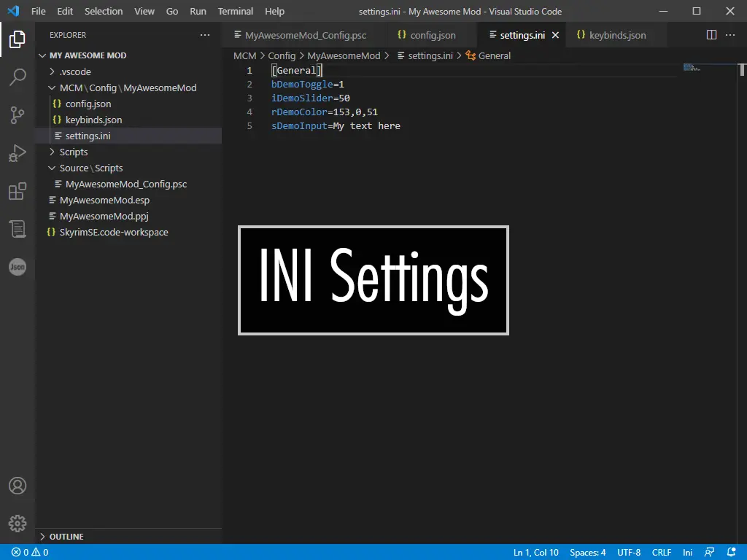
Task: Click the Ini language mode indicator
Action: (687, 553)
